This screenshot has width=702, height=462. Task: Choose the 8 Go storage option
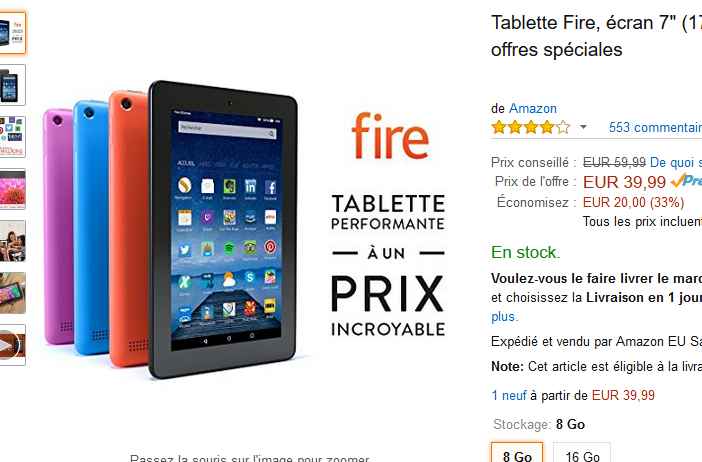tap(517, 452)
